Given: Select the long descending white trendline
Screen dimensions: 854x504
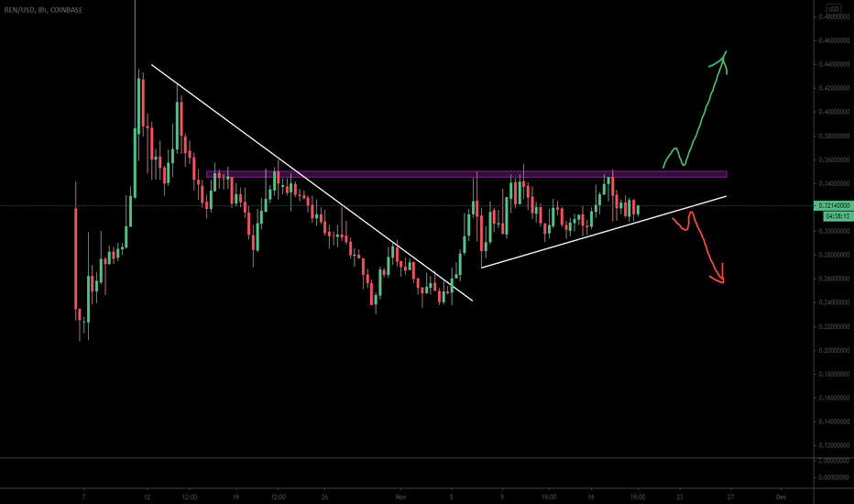Looking at the screenshot, I should pos(312,182).
